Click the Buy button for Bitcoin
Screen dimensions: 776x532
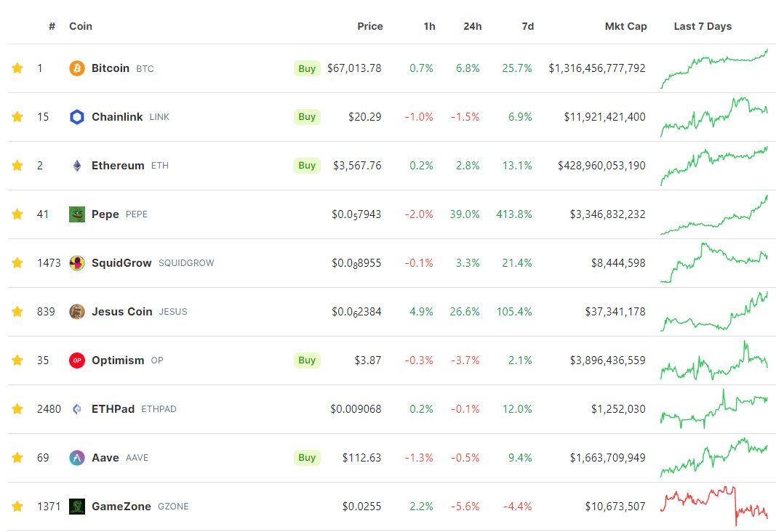307,69
